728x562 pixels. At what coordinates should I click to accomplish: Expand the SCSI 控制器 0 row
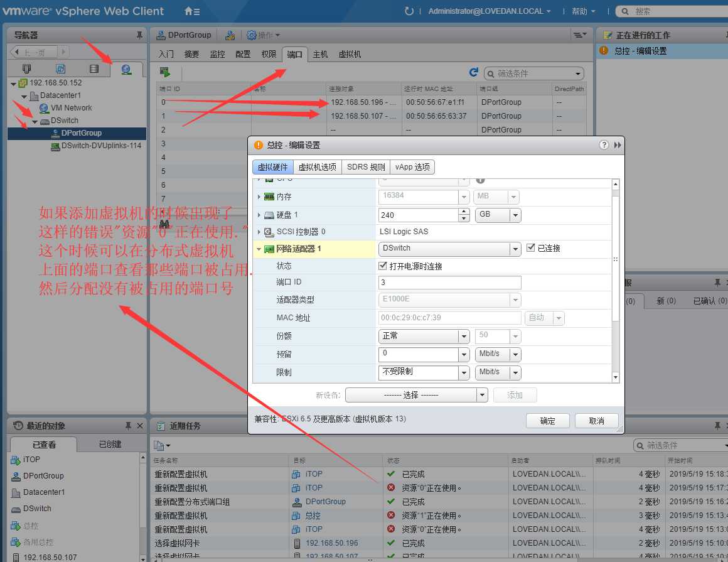(x=259, y=231)
